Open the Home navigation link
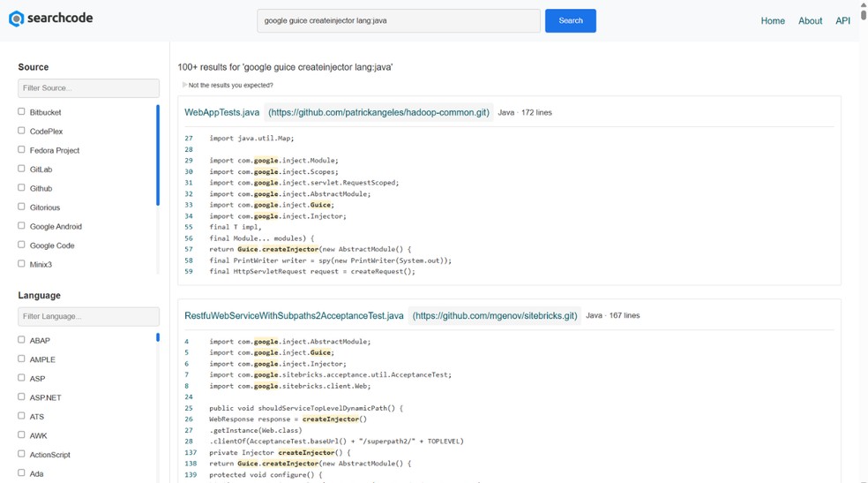Viewport: 868px width, 483px height. [x=772, y=20]
